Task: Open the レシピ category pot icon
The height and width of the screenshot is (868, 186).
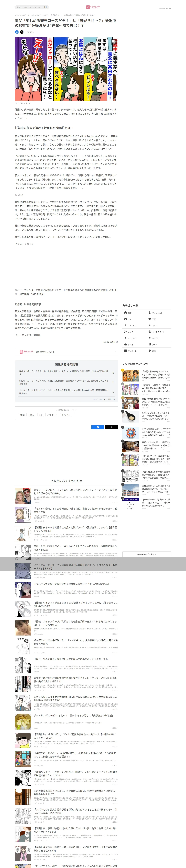Action: (x=126, y=344)
